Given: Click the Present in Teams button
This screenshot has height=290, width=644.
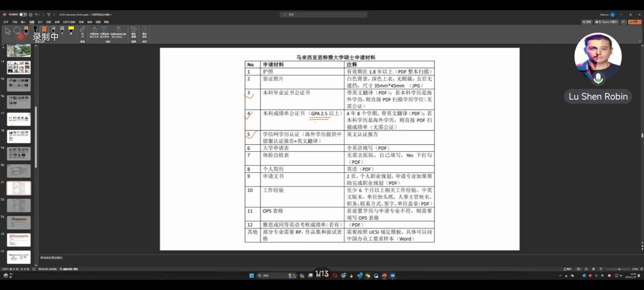Looking at the screenshot, I should 607,22.
